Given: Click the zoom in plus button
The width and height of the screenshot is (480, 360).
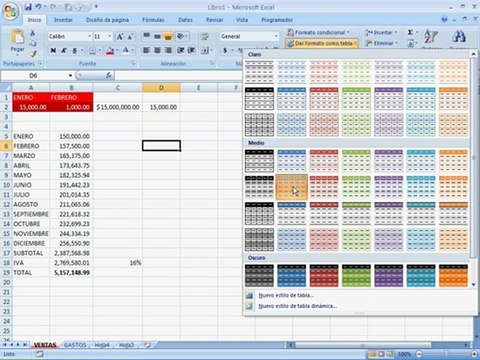Looking at the screenshot, I should click(474, 354).
